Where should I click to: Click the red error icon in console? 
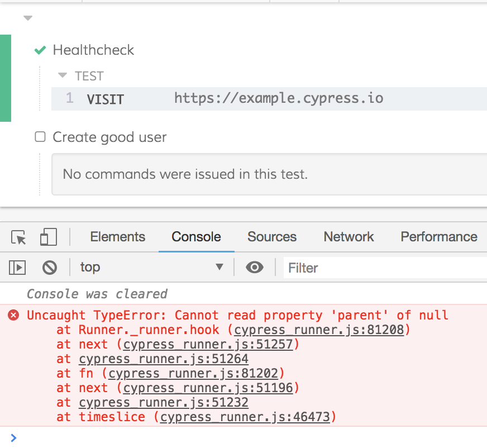(13, 315)
